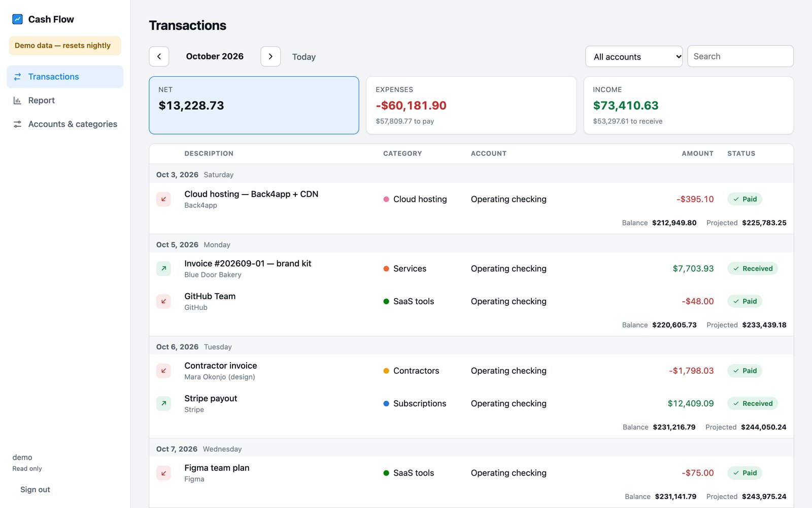Click the 'Oct 6, 2026' date header

coord(177,347)
